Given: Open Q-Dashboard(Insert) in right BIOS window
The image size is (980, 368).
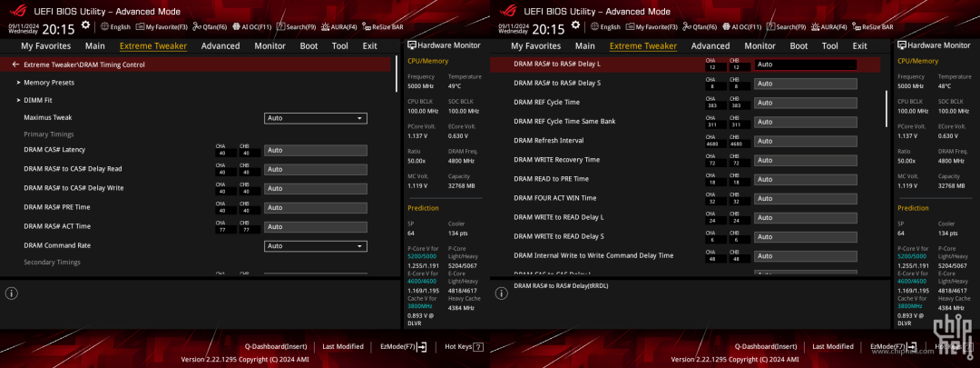Looking at the screenshot, I should pos(766,347).
